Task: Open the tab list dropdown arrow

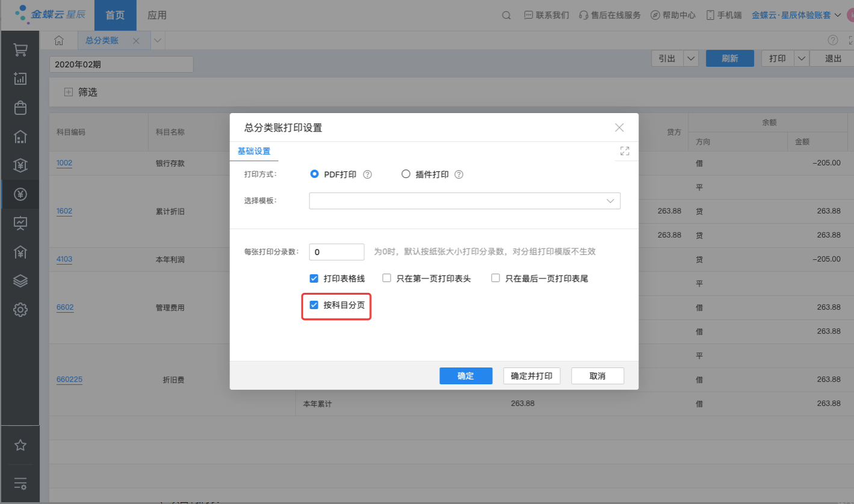Action: 157,40
